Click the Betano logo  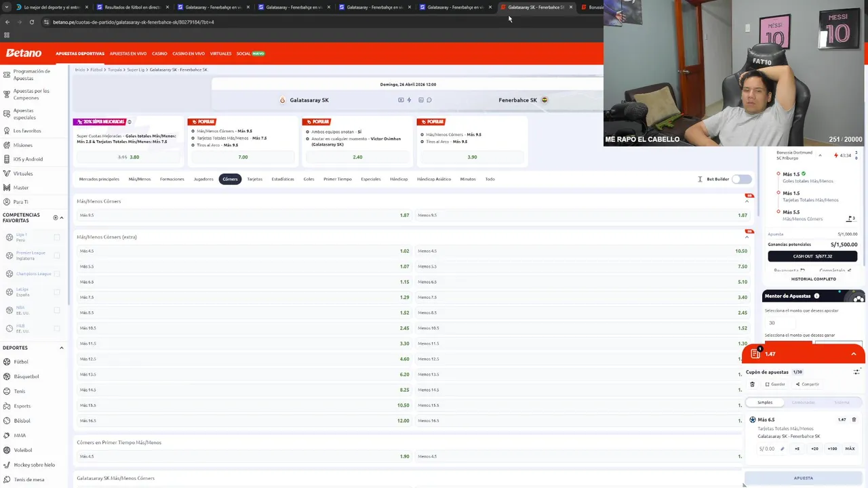point(24,53)
